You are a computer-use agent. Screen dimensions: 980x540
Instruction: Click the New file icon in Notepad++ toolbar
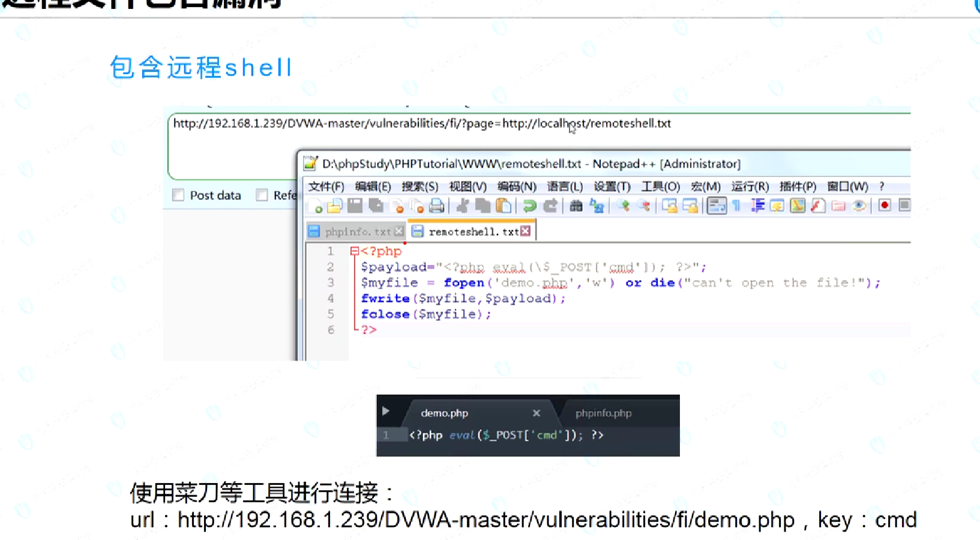click(315, 206)
